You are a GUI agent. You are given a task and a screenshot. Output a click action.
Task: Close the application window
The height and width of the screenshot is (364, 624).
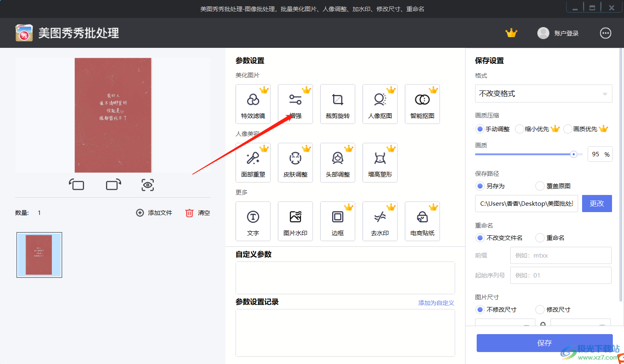612,8
